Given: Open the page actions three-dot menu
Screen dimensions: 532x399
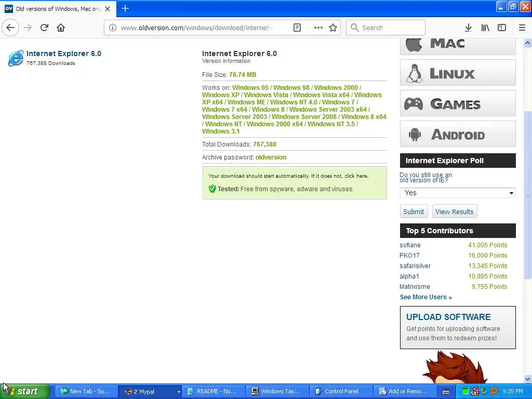Looking at the screenshot, I should [x=318, y=28].
